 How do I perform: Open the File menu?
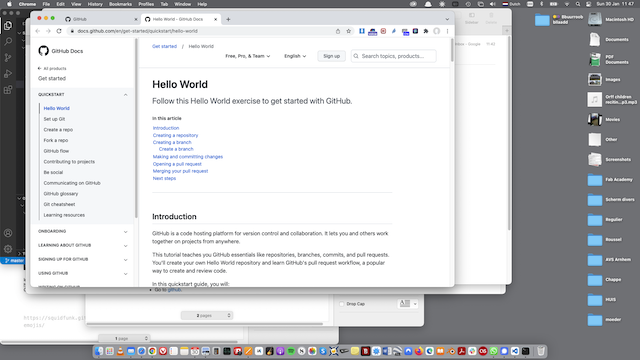(46, 4)
